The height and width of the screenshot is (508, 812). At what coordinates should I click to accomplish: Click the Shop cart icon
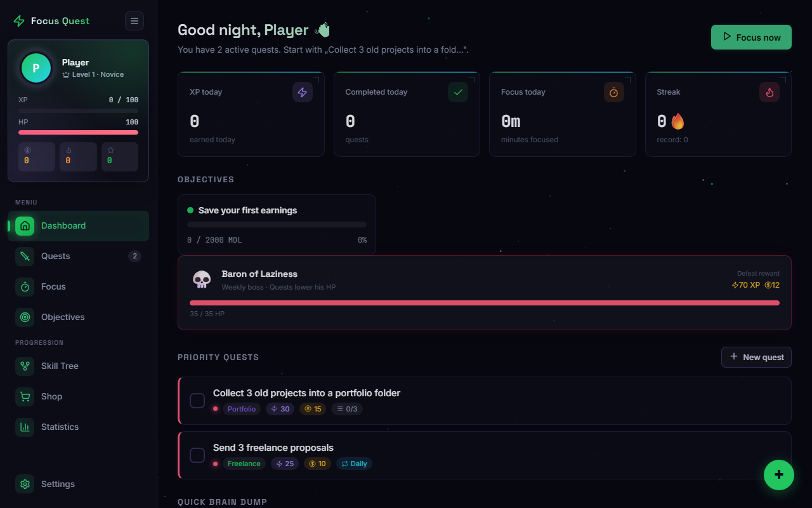coord(25,396)
